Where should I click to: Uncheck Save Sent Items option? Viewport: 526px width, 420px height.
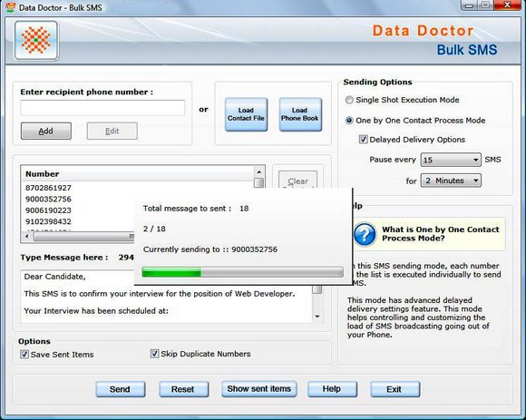24,355
